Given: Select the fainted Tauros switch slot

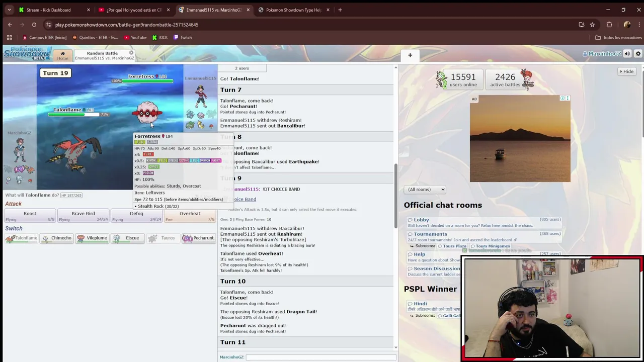Looking at the screenshot, I should (x=163, y=238).
